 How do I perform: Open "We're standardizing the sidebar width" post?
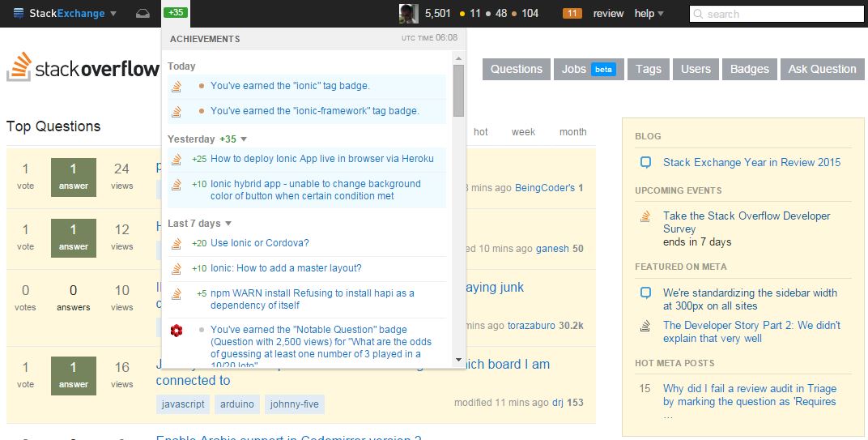pyautogui.click(x=750, y=299)
